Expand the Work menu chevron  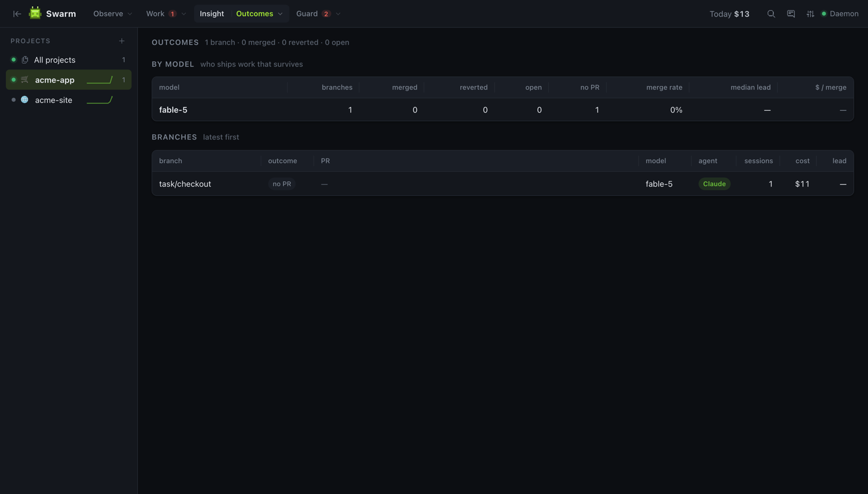184,14
